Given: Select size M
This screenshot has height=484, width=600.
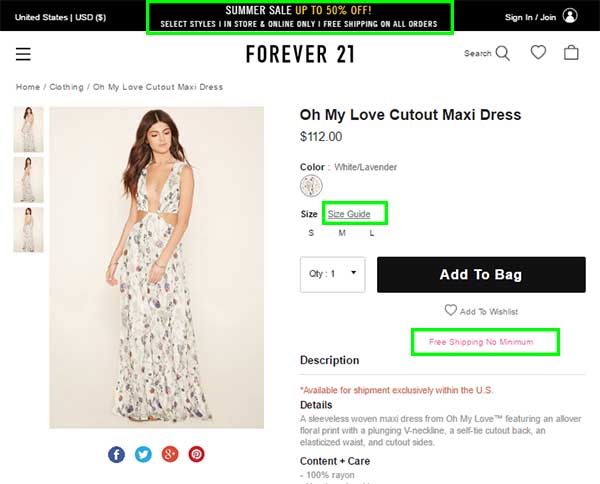Looking at the screenshot, I should [x=341, y=234].
